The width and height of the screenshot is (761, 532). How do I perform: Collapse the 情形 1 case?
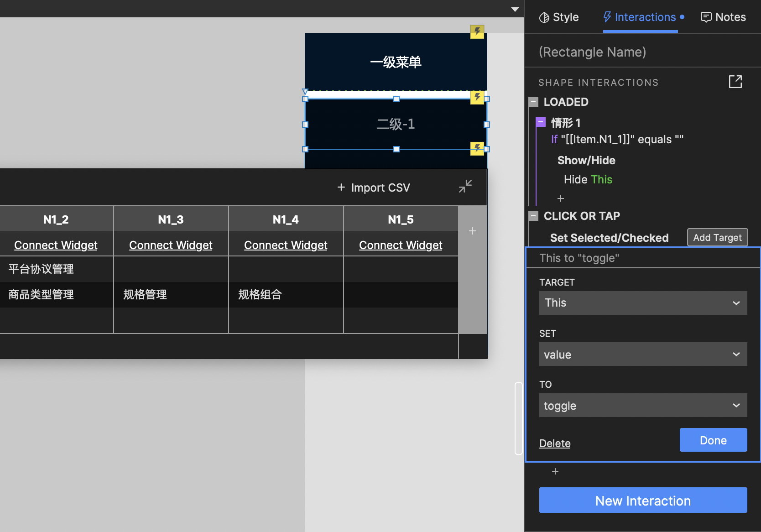[540, 122]
